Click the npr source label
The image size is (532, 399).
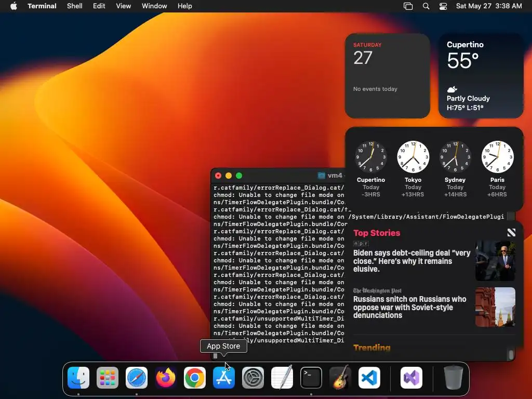coord(361,243)
